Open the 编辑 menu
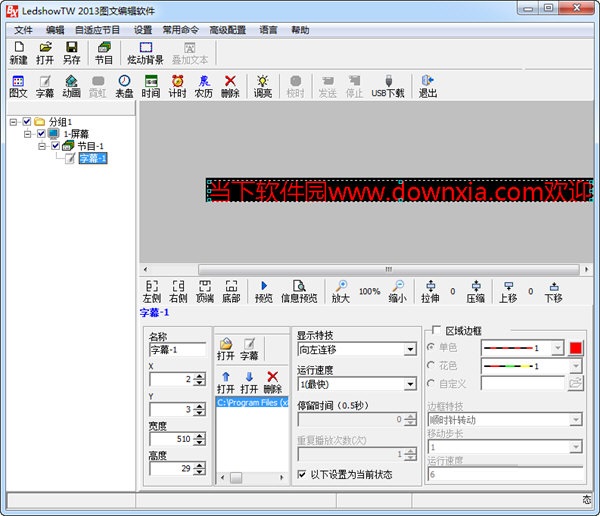Image resolution: width=600 pixels, height=516 pixels. pyautogui.click(x=55, y=30)
